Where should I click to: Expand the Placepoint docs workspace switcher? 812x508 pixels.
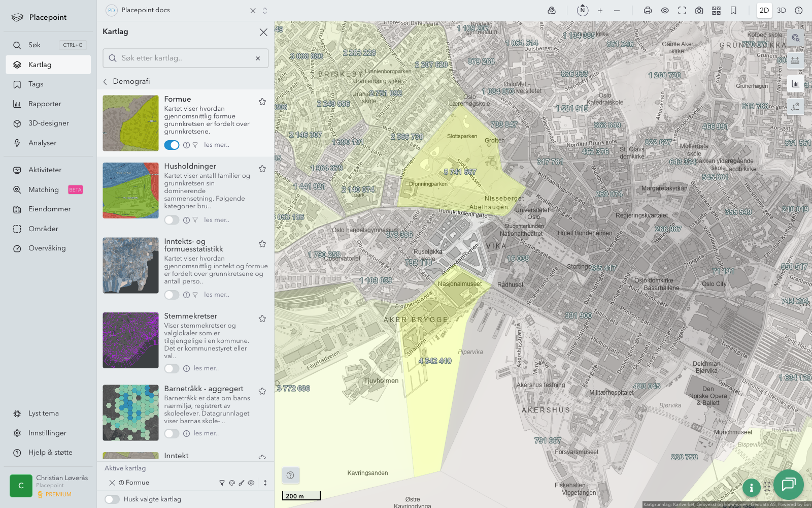(x=265, y=11)
